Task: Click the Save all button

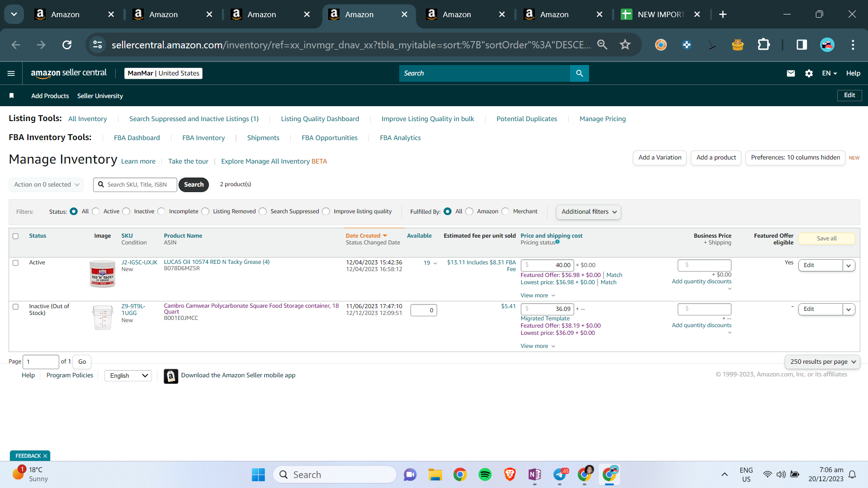Action: [827, 239]
